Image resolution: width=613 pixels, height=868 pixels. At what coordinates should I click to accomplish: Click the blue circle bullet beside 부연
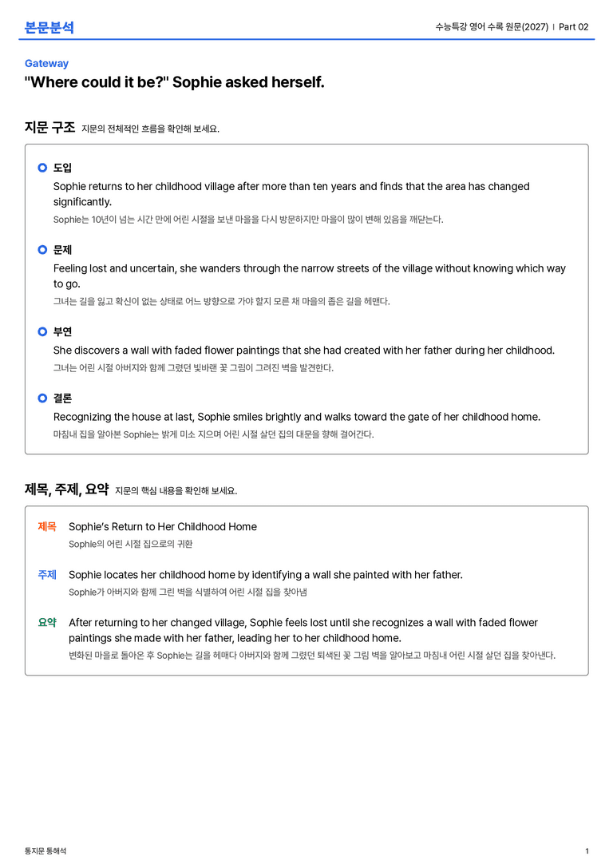(42, 331)
